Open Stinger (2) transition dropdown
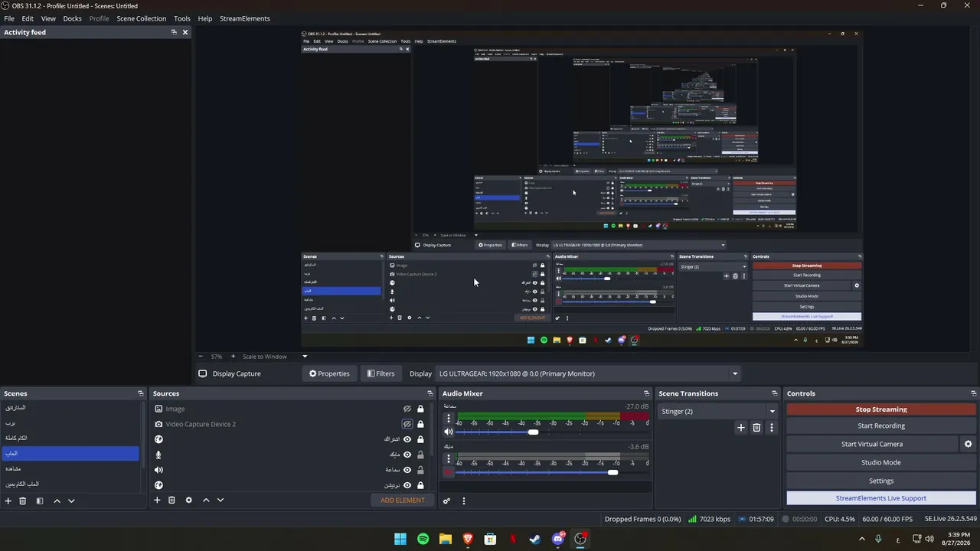Image resolution: width=980 pixels, height=551 pixels. (x=718, y=411)
